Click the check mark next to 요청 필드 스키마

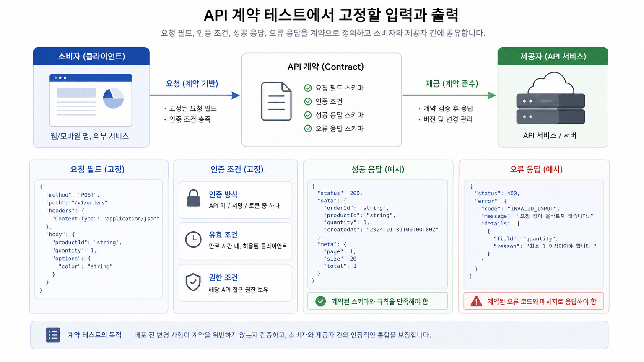click(x=308, y=88)
